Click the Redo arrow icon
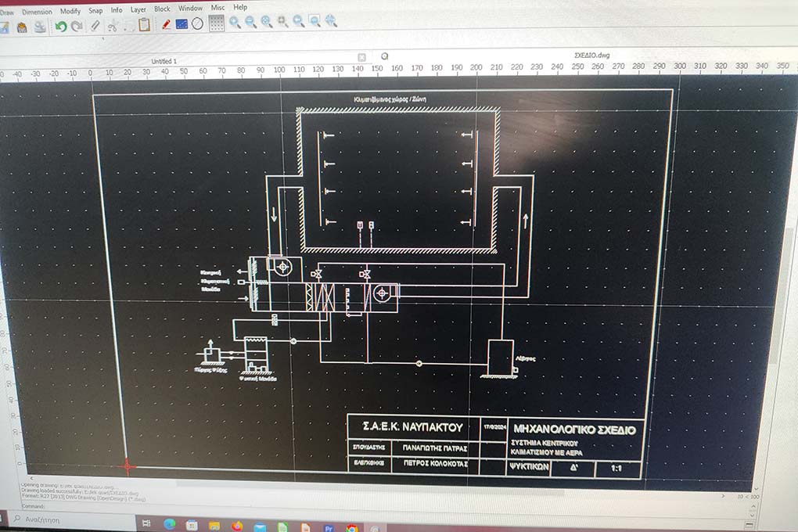798x532 pixels. click(77, 26)
